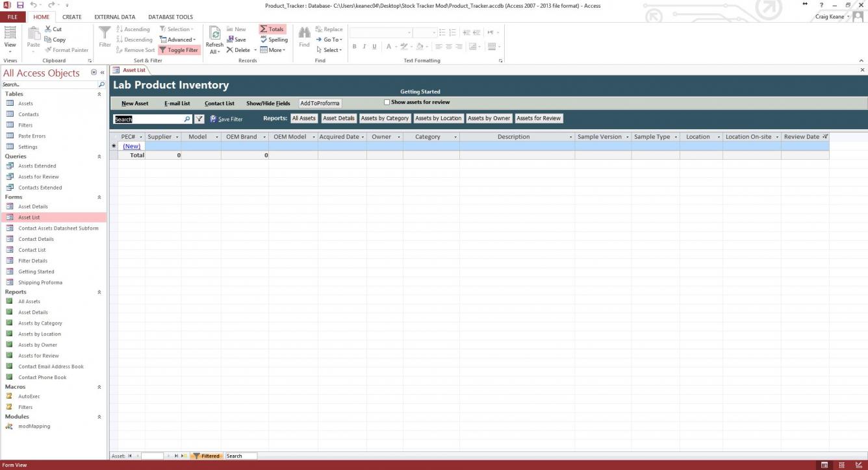Open the Contacts table
The height and width of the screenshot is (470, 868).
tap(29, 114)
